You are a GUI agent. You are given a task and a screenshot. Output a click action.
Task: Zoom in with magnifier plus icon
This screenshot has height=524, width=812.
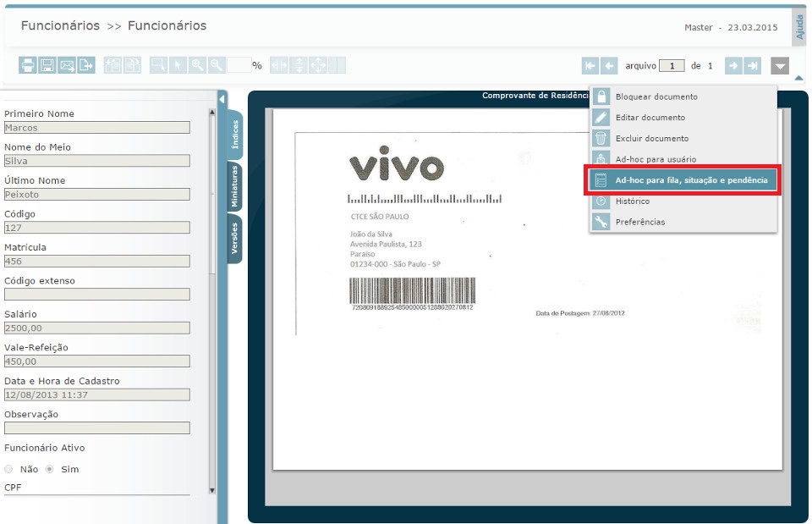(x=197, y=65)
